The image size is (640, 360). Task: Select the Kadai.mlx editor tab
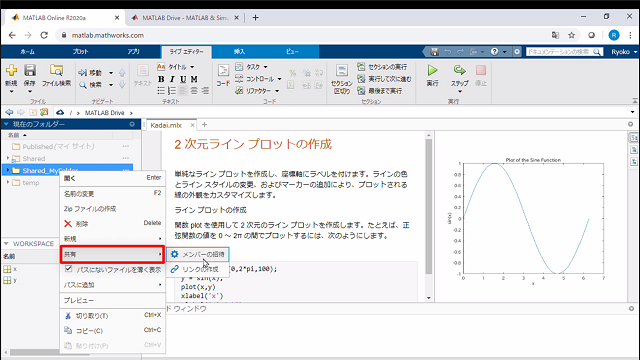point(166,125)
